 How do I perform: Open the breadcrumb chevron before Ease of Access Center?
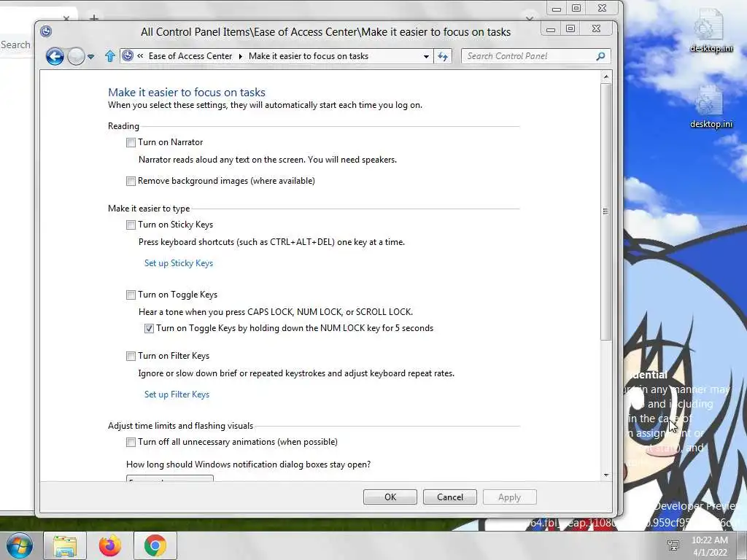140,55
